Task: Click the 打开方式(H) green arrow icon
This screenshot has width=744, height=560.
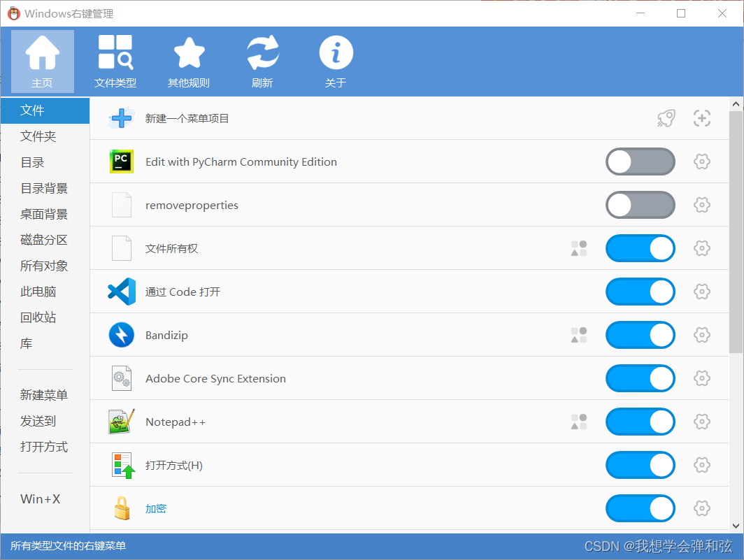Action: point(123,465)
